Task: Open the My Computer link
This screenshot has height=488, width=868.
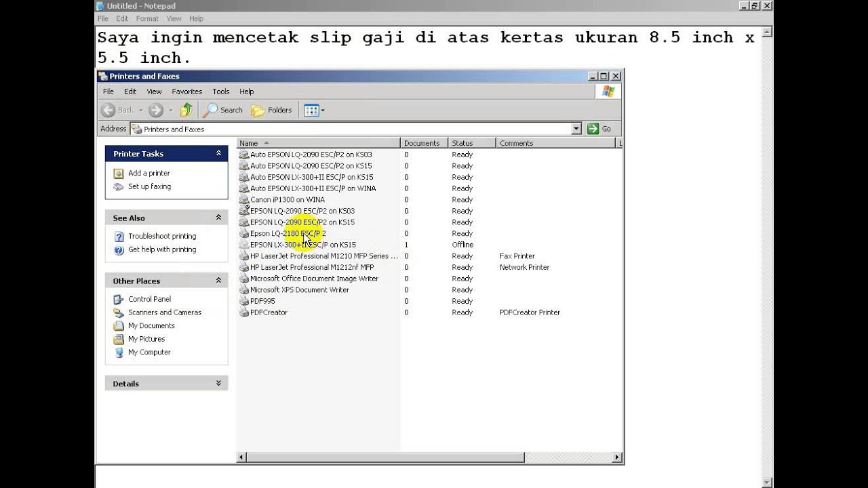Action: coord(149,352)
